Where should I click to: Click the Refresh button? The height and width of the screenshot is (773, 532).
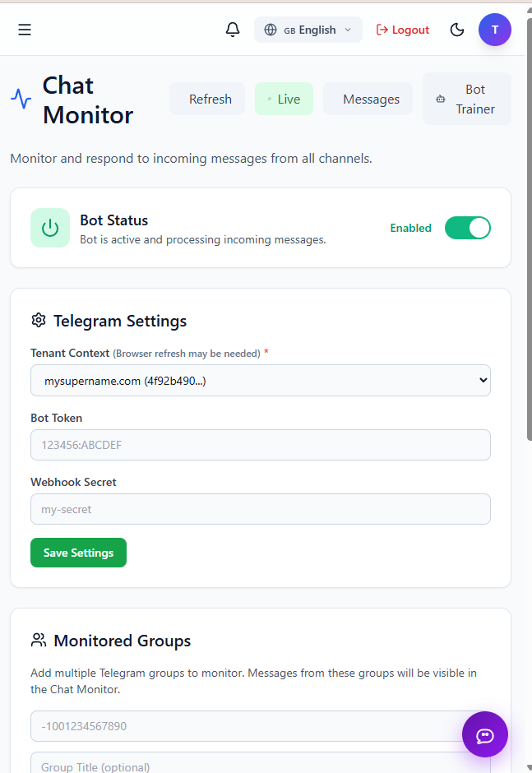click(x=207, y=99)
